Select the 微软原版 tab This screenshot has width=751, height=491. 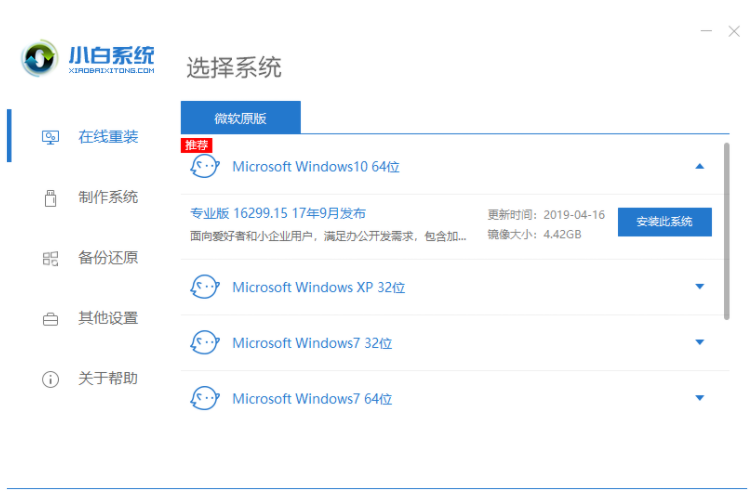[240, 117]
